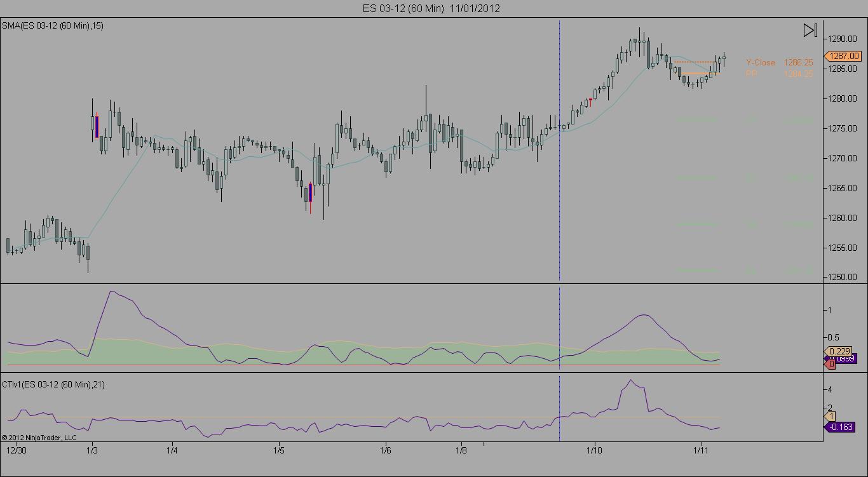Click 1265.00 on the price axis
The height and width of the screenshot is (477, 868).
point(843,188)
